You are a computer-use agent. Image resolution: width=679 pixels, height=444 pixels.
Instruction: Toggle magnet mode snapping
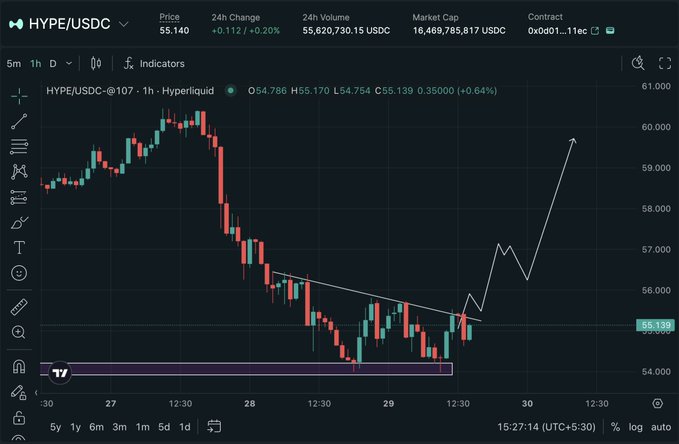pyautogui.click(x=19, y=366)
